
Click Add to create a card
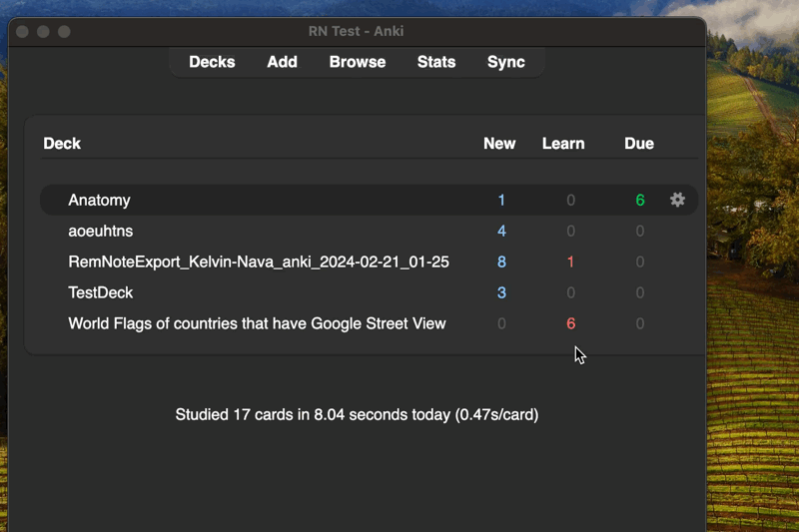click(282, 62)
